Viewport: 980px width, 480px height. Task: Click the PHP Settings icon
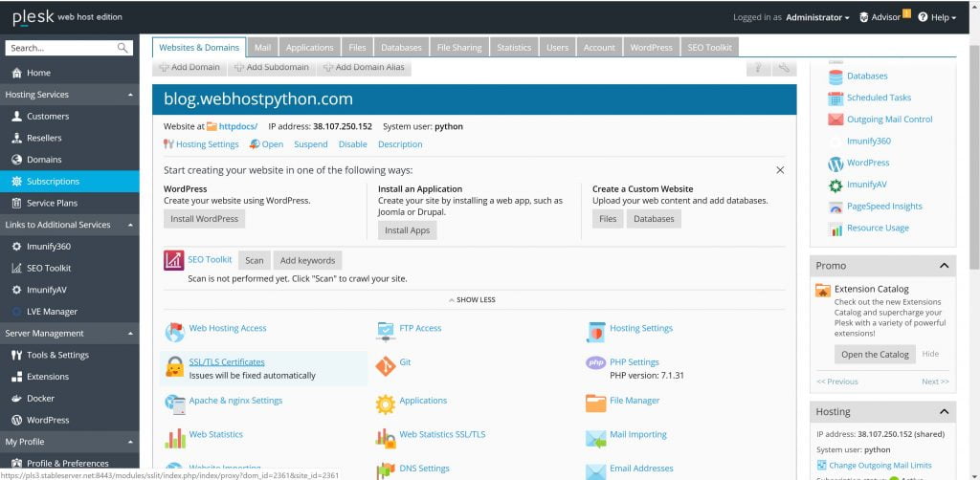[595, 362]
